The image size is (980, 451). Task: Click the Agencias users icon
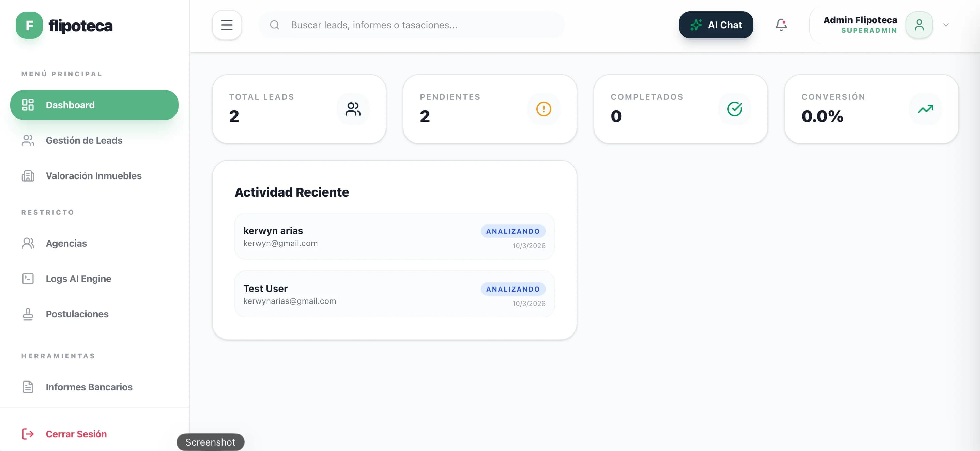(28, 243)
